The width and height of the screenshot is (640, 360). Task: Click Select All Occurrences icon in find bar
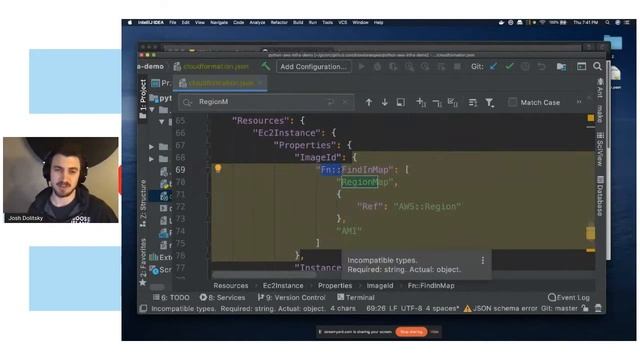click(452, 102)
